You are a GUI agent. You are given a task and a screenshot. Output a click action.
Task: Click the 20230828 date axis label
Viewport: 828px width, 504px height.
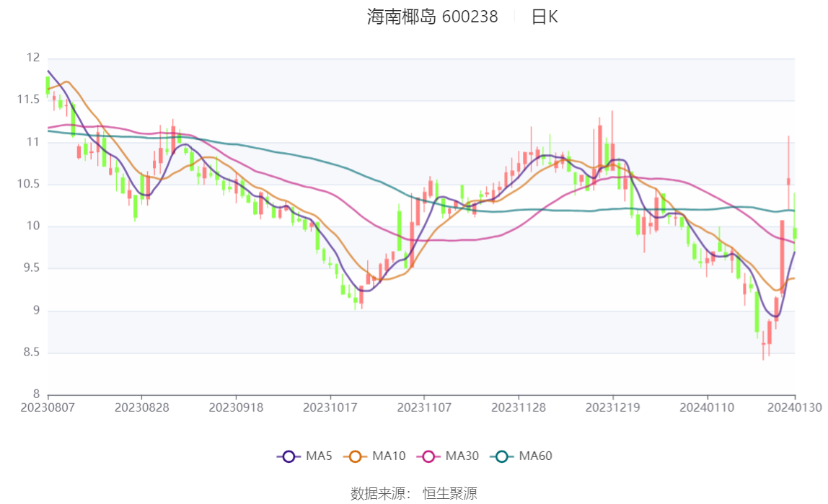click(141, 408)
